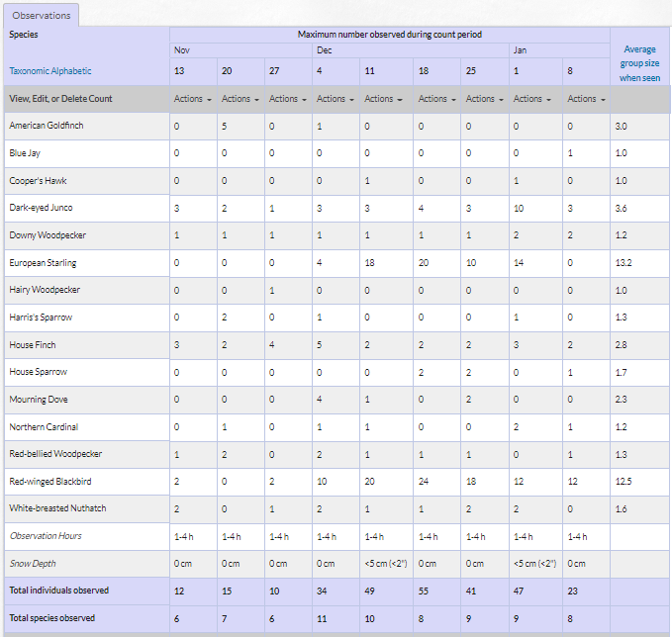Select the American Goldfinch species name
The image size is (672, 637).
coord(47,126)
